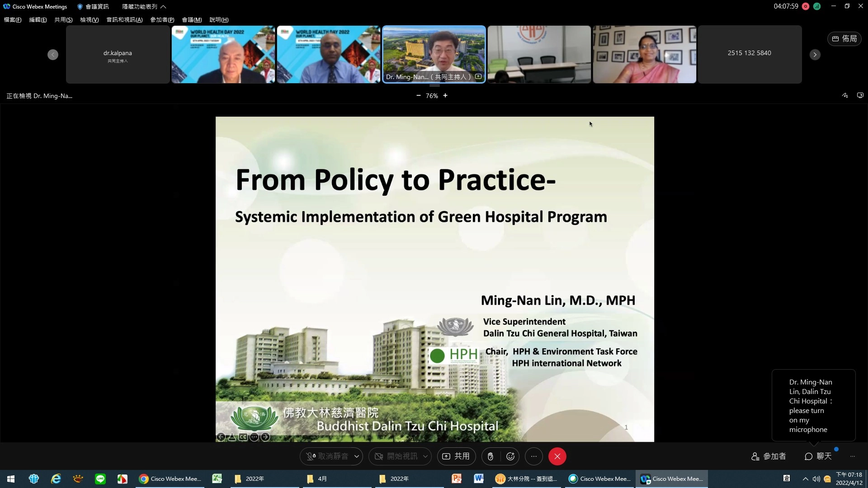
Task: Expand video options arrow beside 開始視訊
Action: [425, 456]
